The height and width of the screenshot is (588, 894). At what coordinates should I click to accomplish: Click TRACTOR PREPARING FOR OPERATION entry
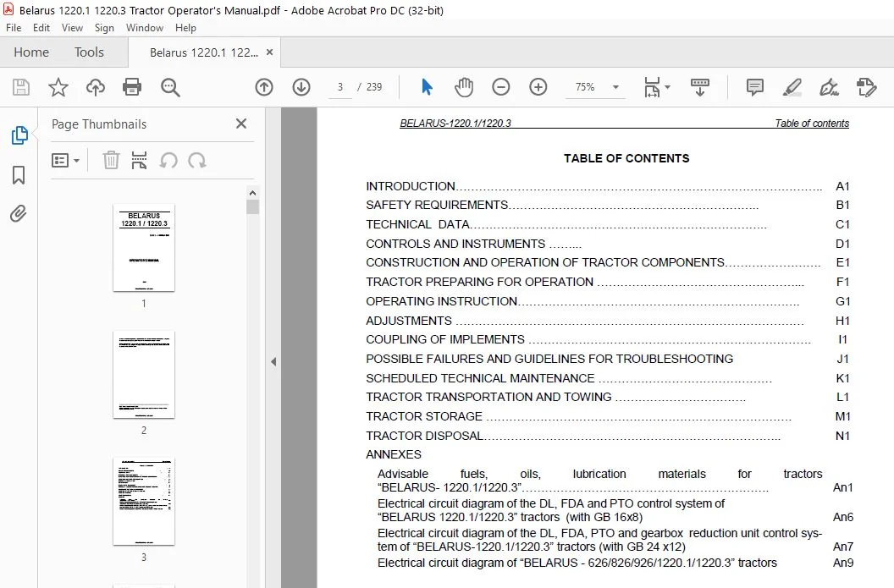608,282
